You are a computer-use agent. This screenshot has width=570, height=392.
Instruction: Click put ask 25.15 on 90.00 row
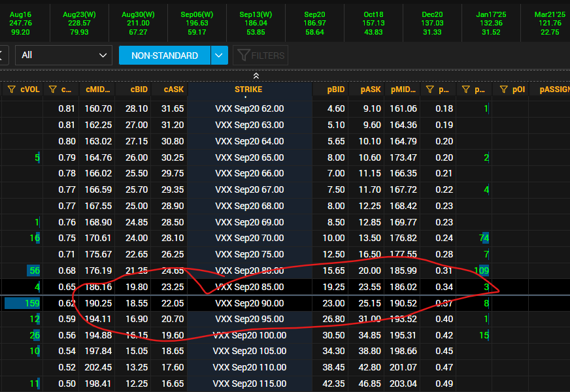370,303
